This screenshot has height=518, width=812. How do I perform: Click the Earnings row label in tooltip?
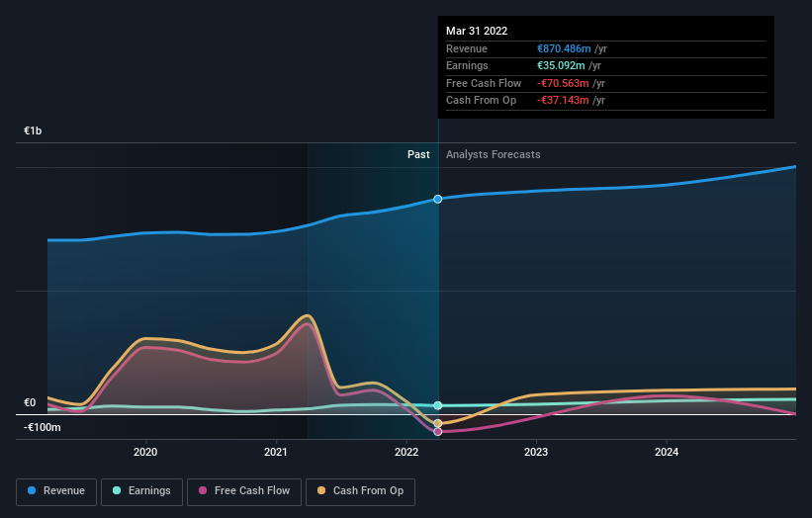pos(467,65)
